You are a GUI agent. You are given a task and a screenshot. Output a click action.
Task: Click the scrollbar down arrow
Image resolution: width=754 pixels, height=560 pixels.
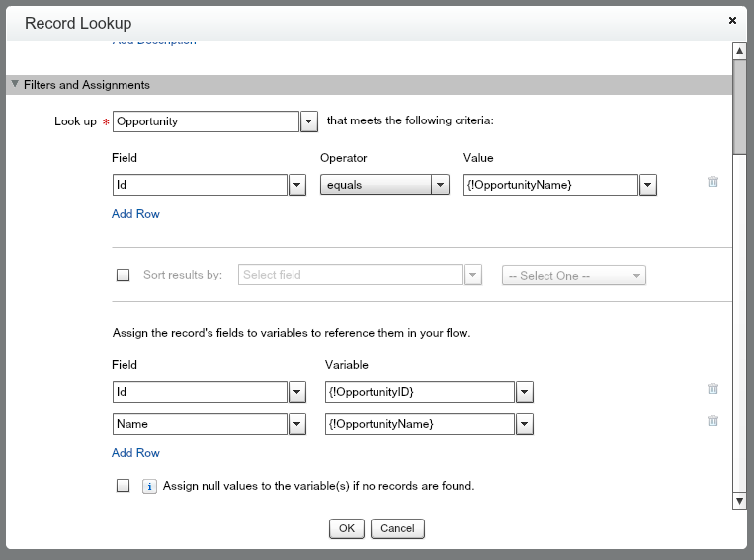click(739, 502)
